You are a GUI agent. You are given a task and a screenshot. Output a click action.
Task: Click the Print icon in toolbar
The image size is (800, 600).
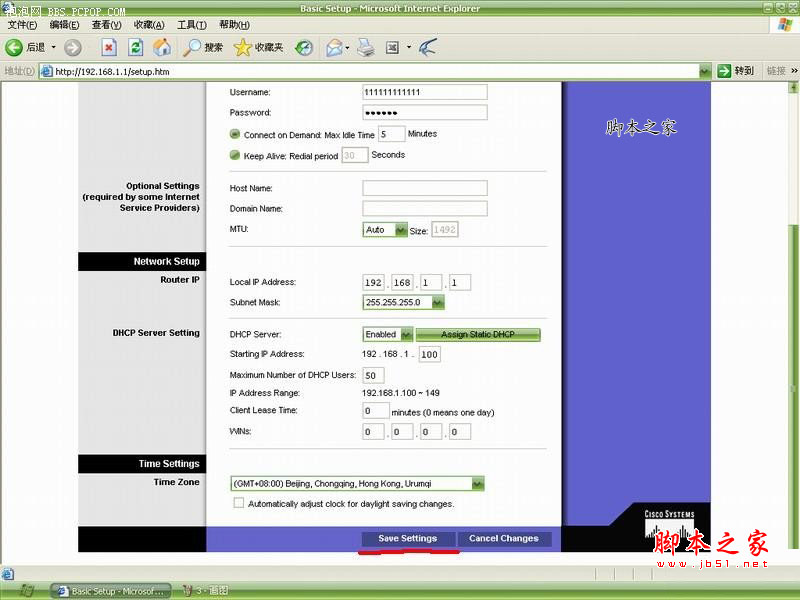(366, 47)
